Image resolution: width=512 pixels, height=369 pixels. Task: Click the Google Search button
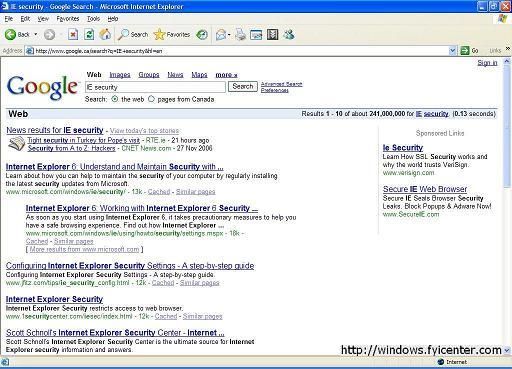coord(243,87)
